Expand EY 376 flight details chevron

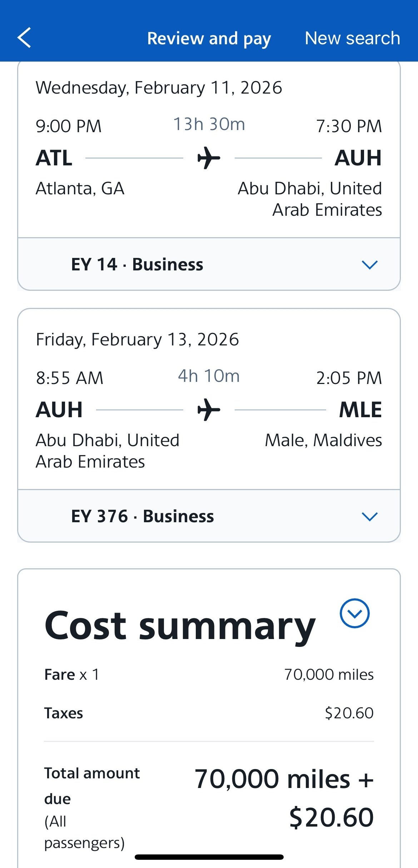click(x=369, y=517)
